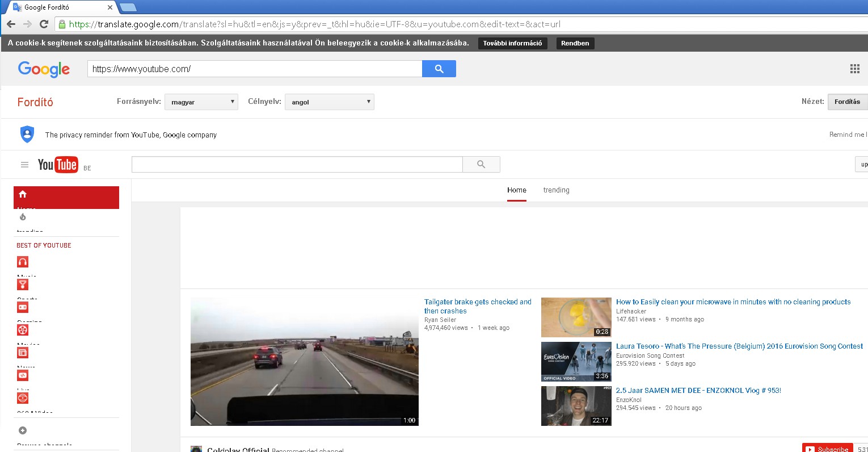Click the browser forward arrow

point(27,24)
